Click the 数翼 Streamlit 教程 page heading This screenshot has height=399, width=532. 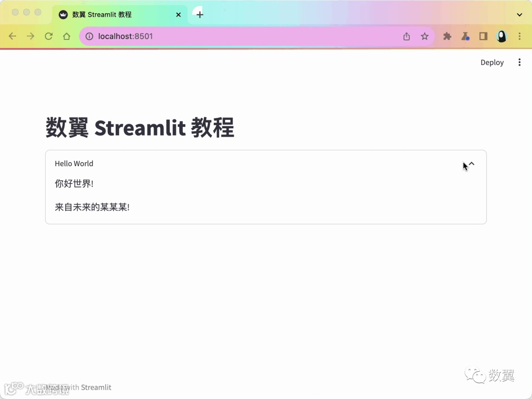[x=140, y=127]
